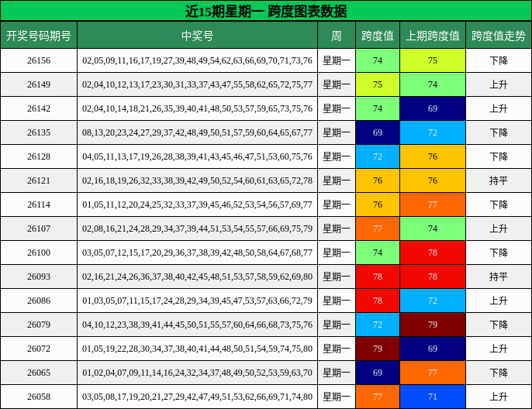The width and height of the screenshot is (532, 409).
Task: Click winning numbers of issue 26128
Action: point(198,157)
